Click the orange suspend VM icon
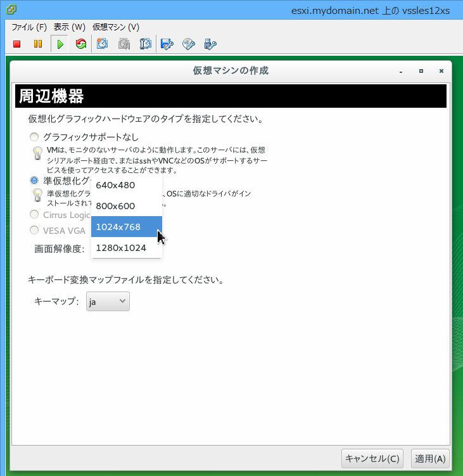The image size is (463, 476). point(38,44)
